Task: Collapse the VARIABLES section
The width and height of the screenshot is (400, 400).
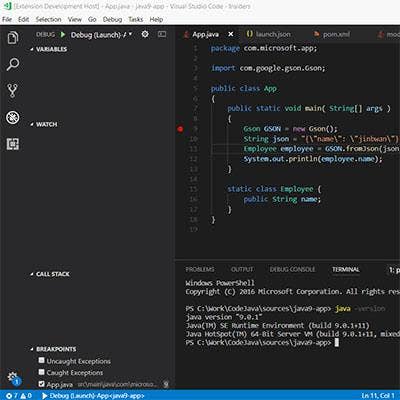Action: click(49, 49)
